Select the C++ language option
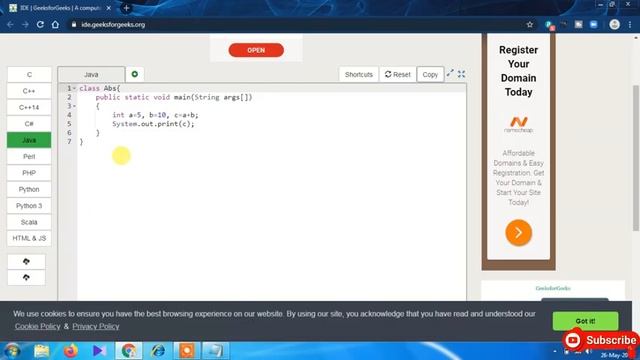The image size is (640, 360). pyautogui.click(x=29, y=91)
